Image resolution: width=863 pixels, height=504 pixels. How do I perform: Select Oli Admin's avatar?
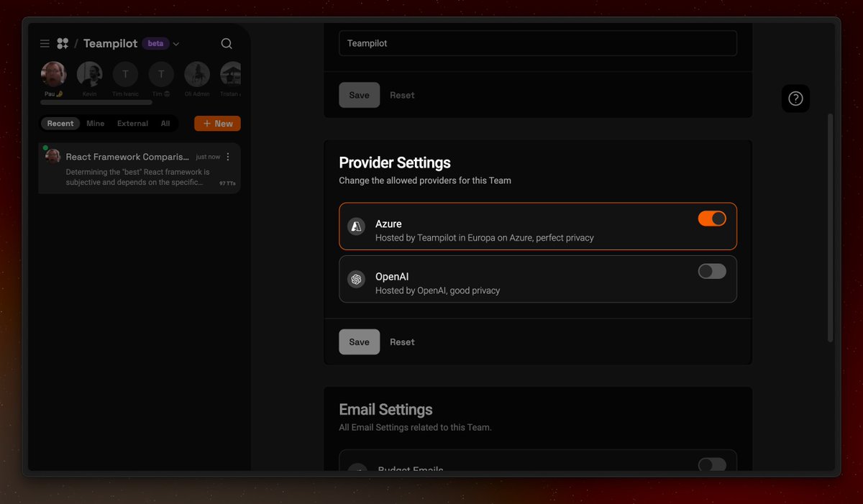[197, 74]
